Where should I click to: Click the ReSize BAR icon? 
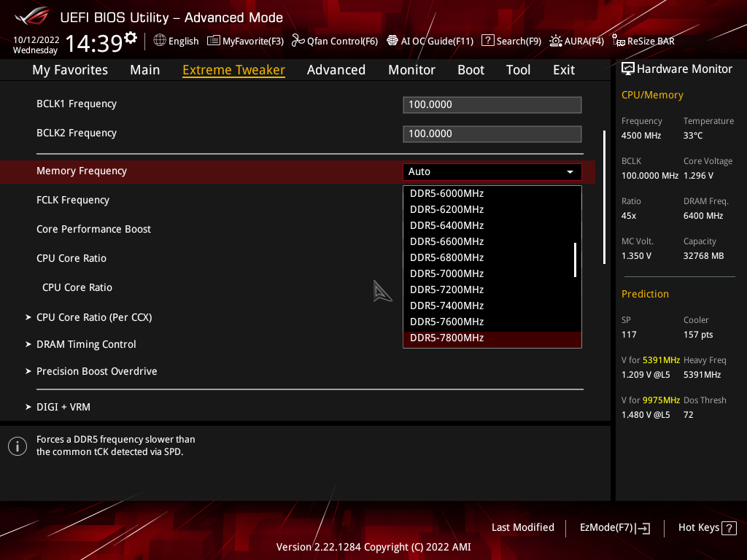click(x=619, y=41)
